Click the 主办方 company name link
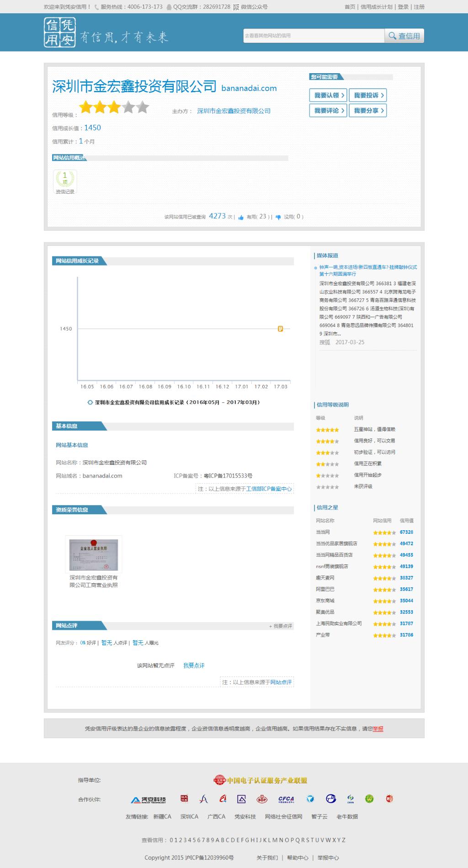468x868 pixels. pyautogui.click(x=234, y=111)
